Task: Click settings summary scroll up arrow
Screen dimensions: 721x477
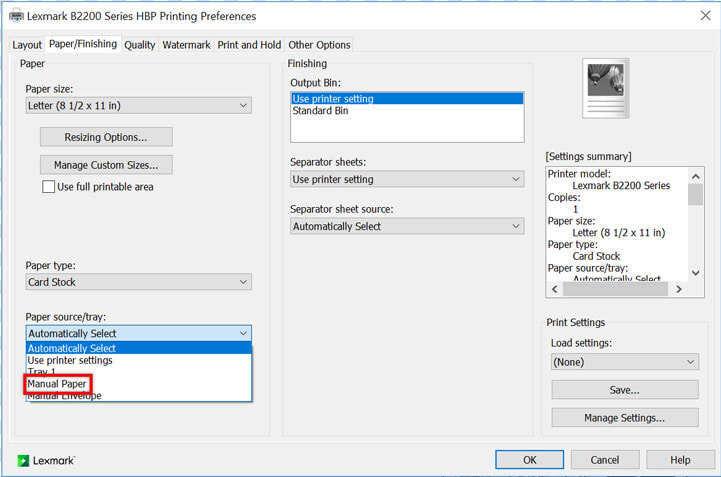Action: point(696,176)
